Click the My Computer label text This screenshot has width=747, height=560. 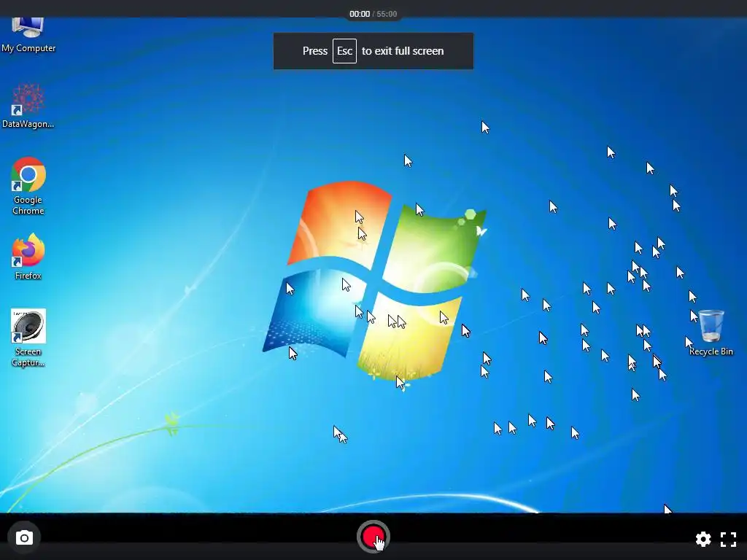click(28, 48)
